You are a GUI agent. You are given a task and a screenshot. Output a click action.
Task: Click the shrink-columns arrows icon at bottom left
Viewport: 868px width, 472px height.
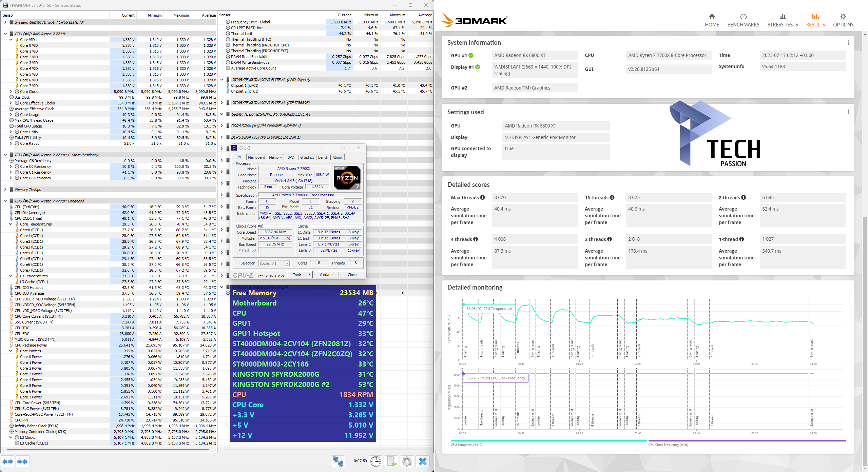(x=22, y=461)
